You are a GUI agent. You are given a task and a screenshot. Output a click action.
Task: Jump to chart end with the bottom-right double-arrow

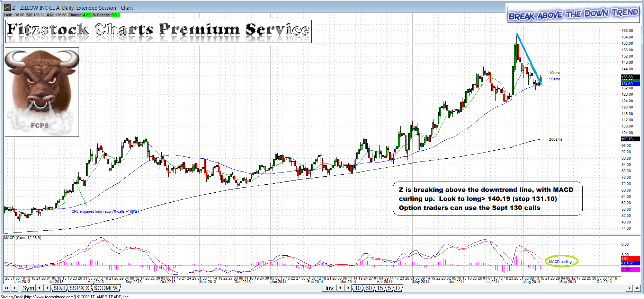pyautogui.click(x=637, y=288)
